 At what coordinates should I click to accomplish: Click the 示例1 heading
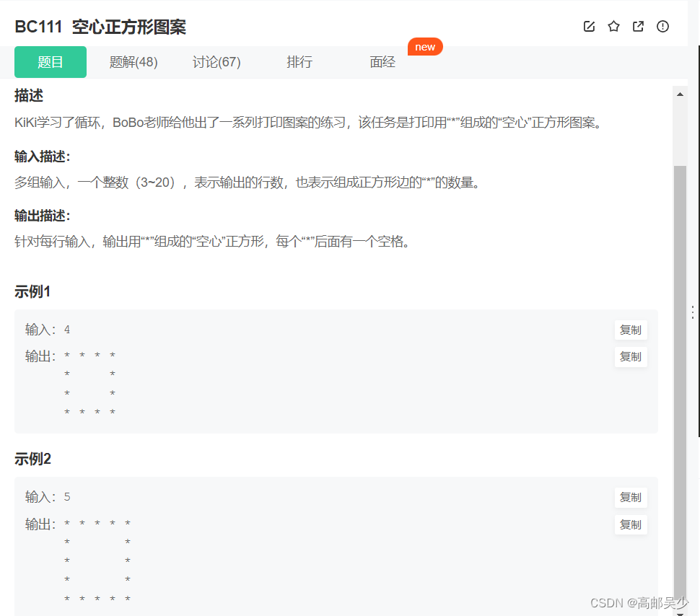[32, 291]
